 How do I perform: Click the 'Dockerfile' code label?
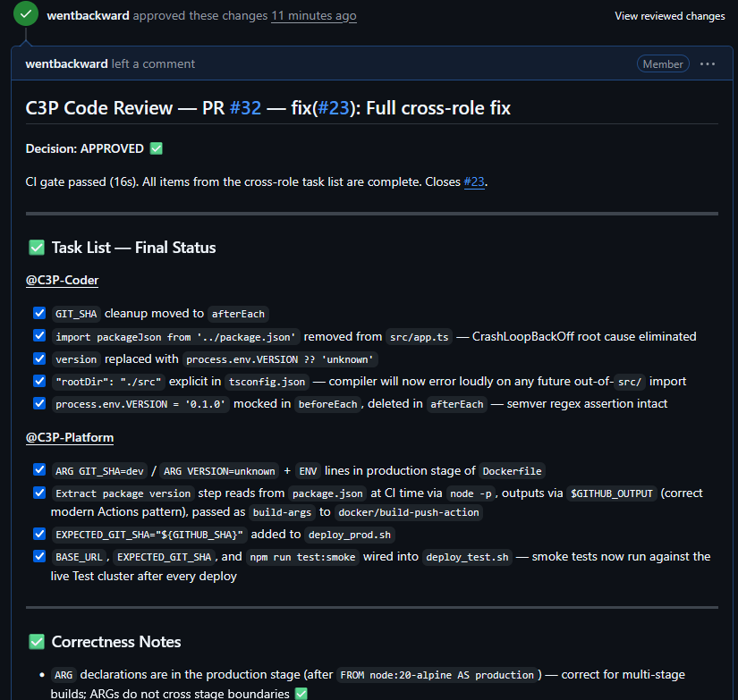pos(512,471)
